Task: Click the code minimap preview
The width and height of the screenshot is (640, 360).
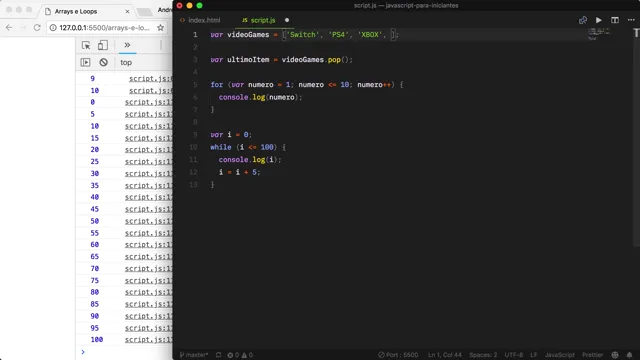Action: click(x=598, y=34)
